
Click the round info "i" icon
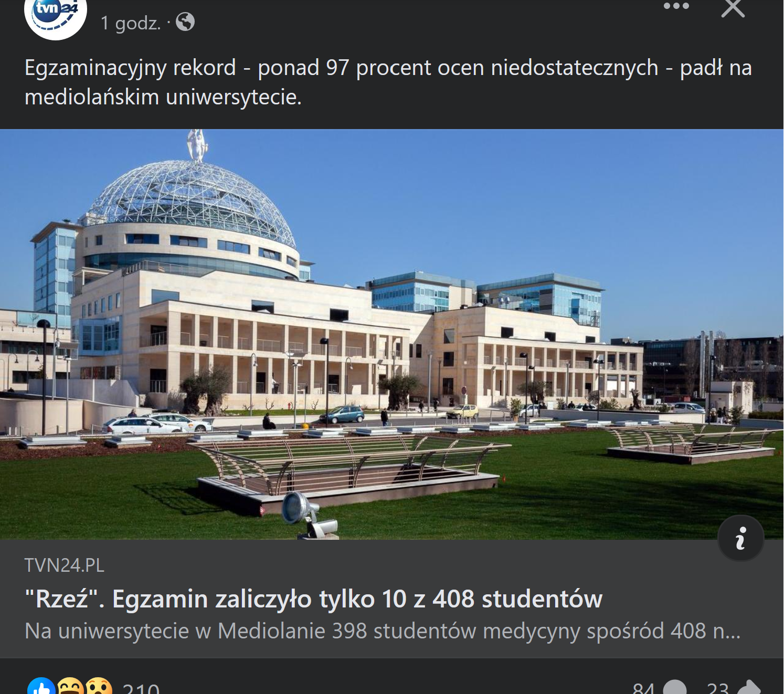[740, 538]
